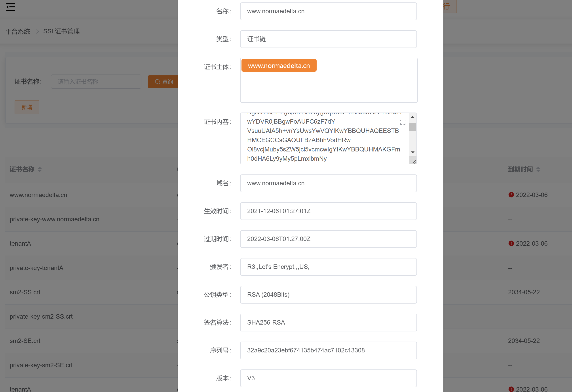Click the 新增 add button

(27, 107)
